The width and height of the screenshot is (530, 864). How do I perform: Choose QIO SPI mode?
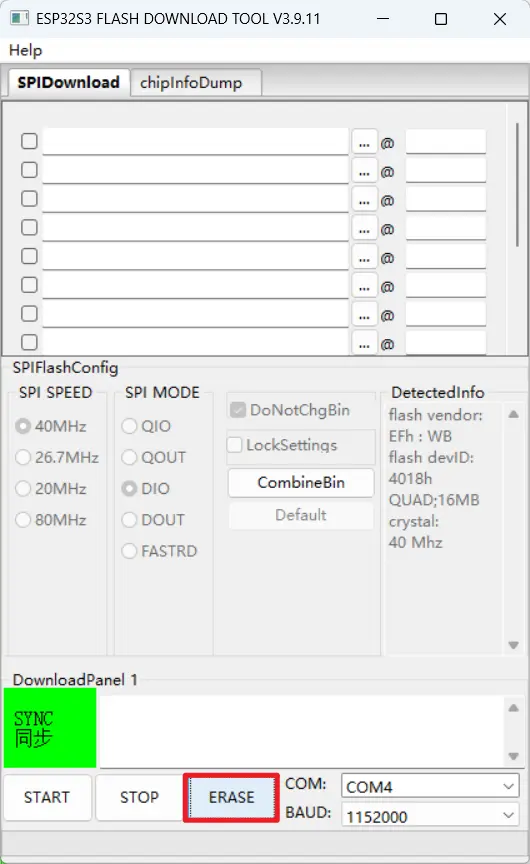coord(129,426)
